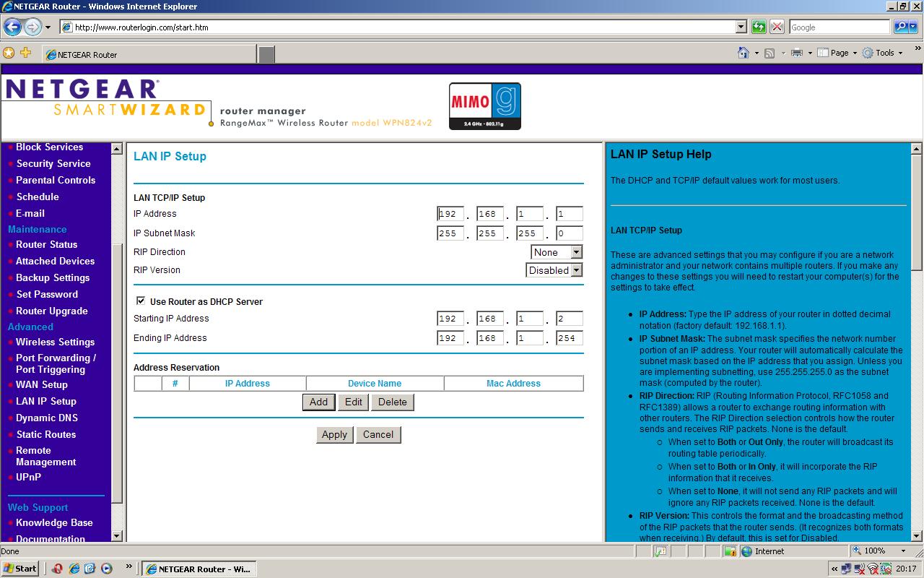Open E-mail settings in sidebar
924x578 pixels.
pyautogui.click(x=30, y=213)
